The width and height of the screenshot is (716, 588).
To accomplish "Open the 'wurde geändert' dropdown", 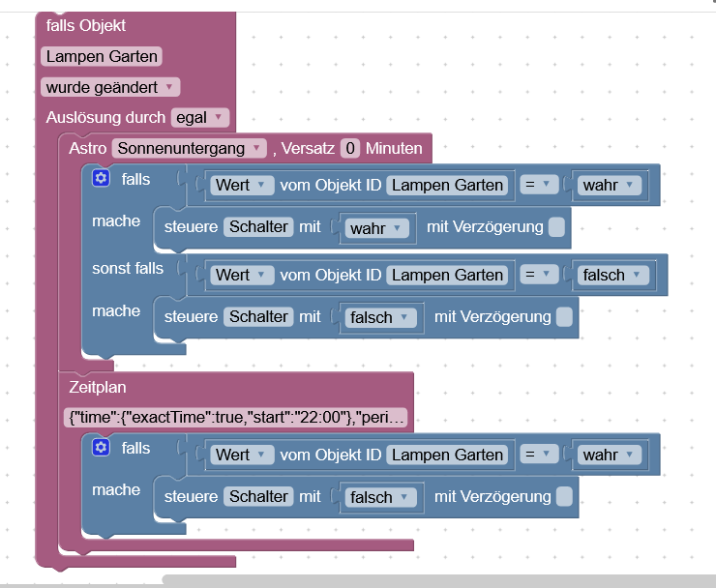I will (110, 87).
